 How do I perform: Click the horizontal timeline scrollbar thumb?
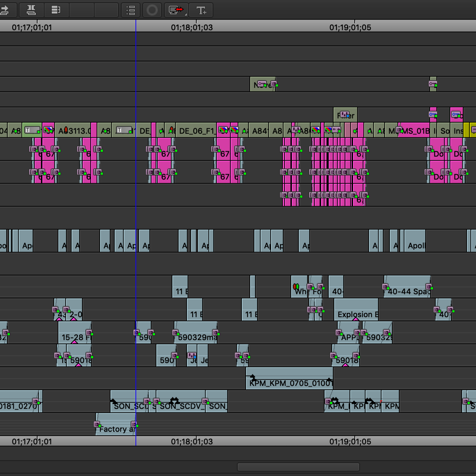298,467
